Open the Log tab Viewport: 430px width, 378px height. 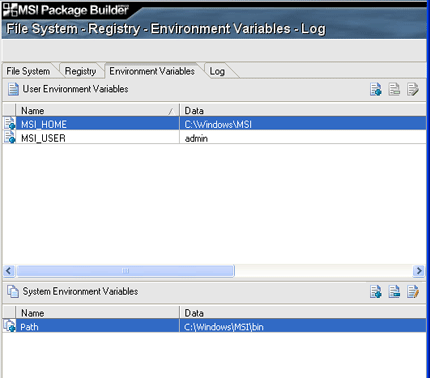point(217,71)
